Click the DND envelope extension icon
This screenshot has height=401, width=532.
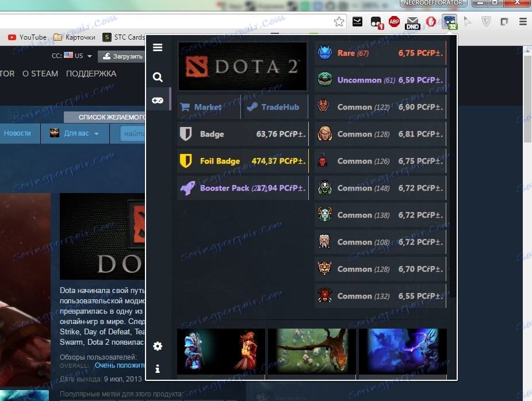click(x=412, y=22)
